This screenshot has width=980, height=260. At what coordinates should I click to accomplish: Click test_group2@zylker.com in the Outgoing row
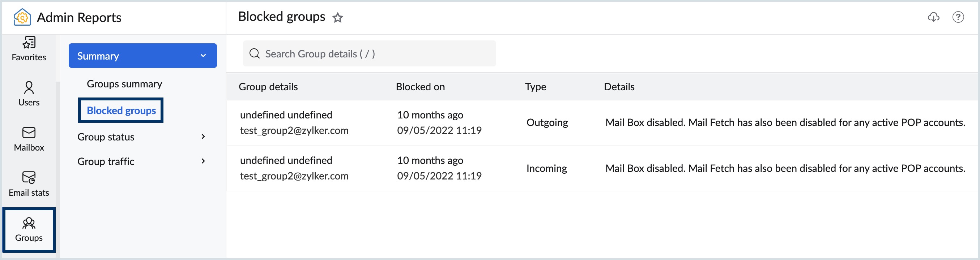[294, 130]
